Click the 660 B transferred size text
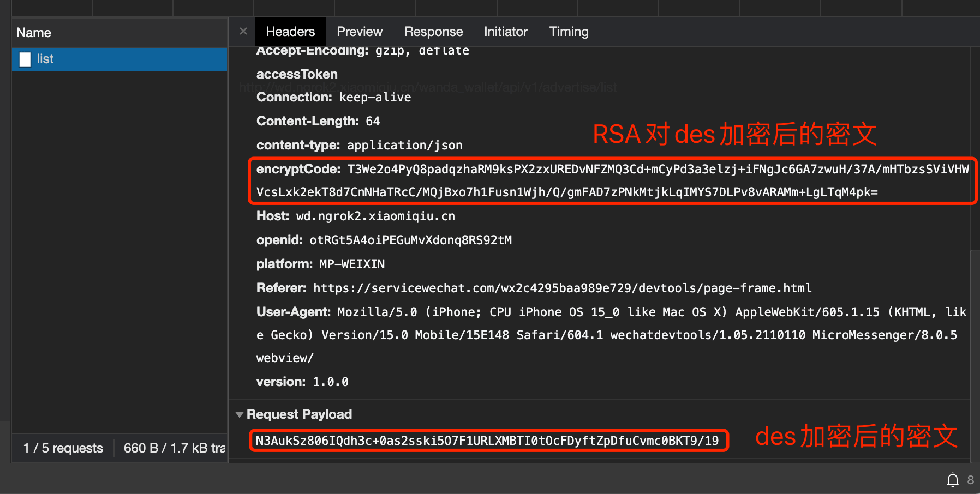The image size is (980, 494). click(x=174, y=448)
